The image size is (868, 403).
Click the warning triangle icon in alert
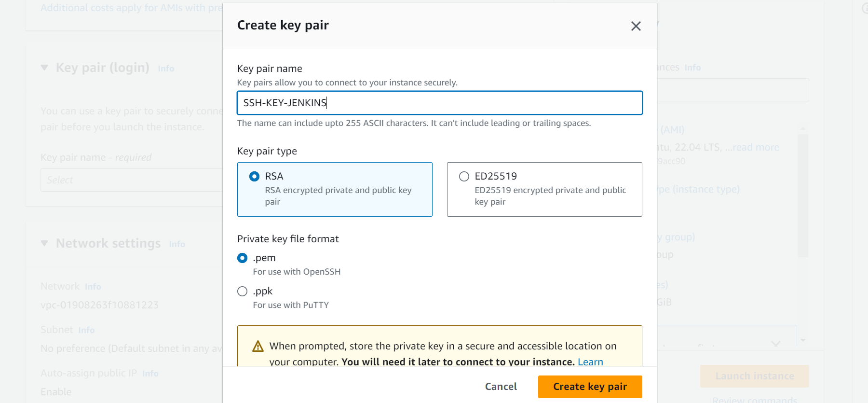(x=258, y=347)
